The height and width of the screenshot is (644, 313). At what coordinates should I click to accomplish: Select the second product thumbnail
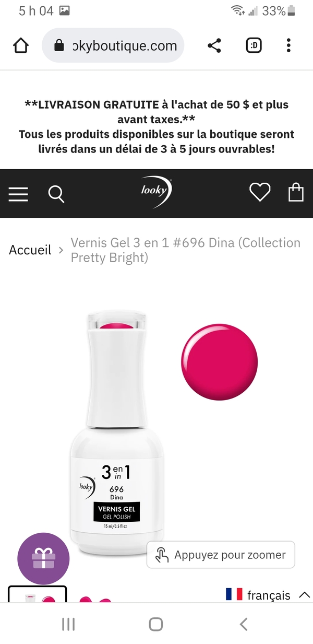tap(95, 598)
